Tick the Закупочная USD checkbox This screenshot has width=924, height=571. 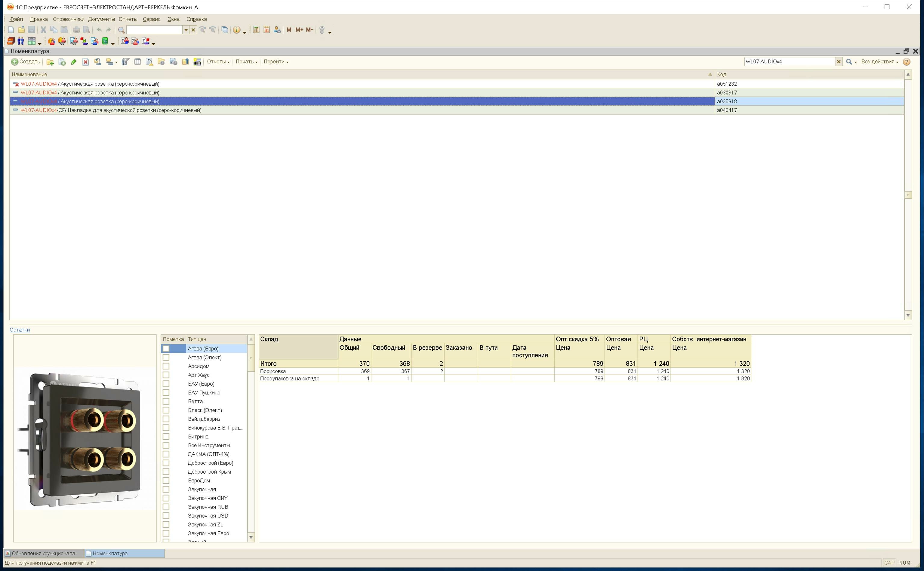(x=166, y=516)
